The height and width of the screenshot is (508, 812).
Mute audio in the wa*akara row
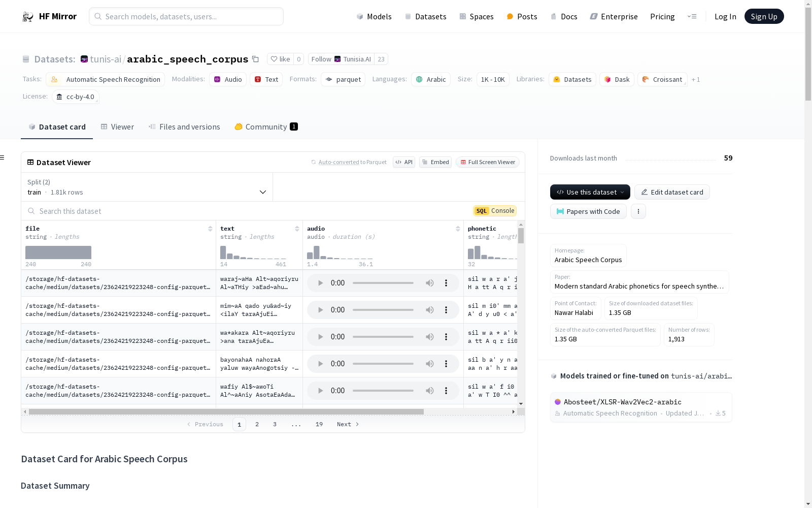(x=430, y=337)
